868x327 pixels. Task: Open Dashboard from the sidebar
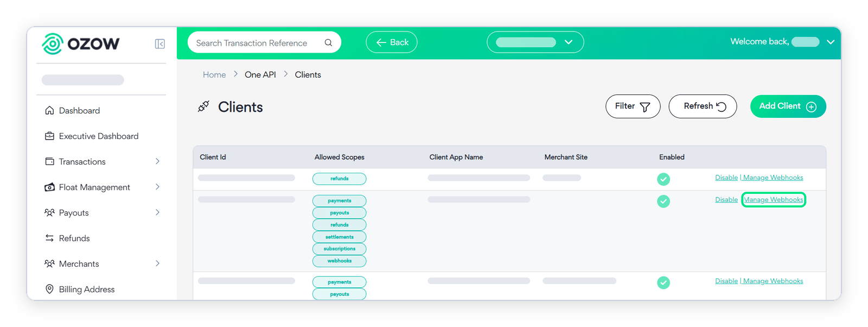click(79, 110)
